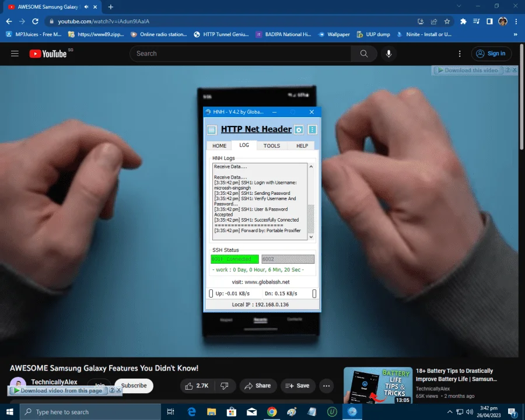
Task: Open Chrome profile avatar
Action: [503, 22]
